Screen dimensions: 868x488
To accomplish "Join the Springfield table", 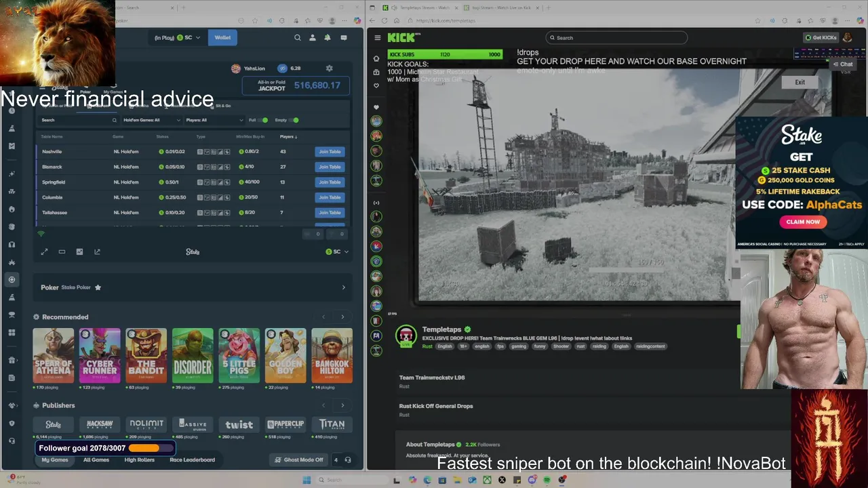I will coord(330,182).
